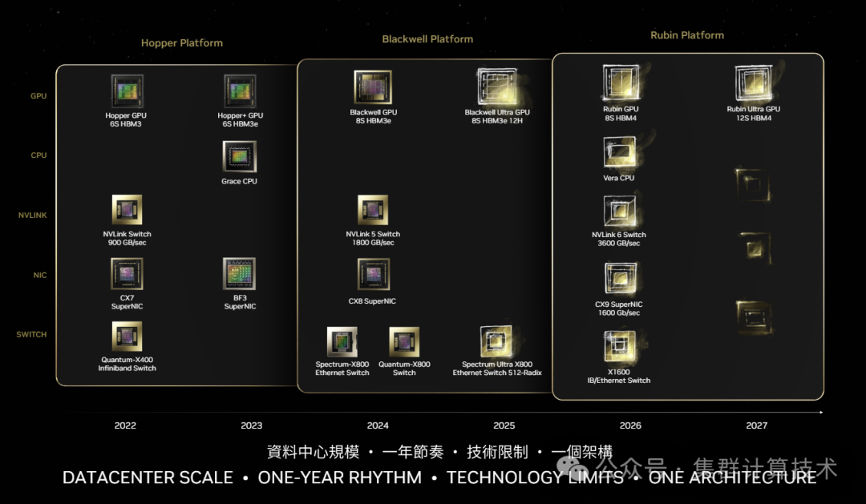Click the X1600 IB/Ethernet Switch sketch
Image resolution: width=866 pixels, height=504 pixels.
coord(620,346)
